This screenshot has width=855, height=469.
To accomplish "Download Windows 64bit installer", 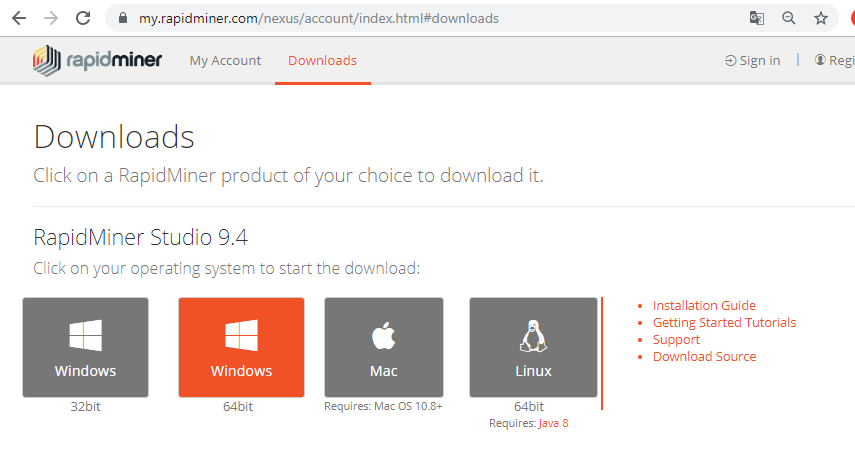I will [x=241, y=347].
